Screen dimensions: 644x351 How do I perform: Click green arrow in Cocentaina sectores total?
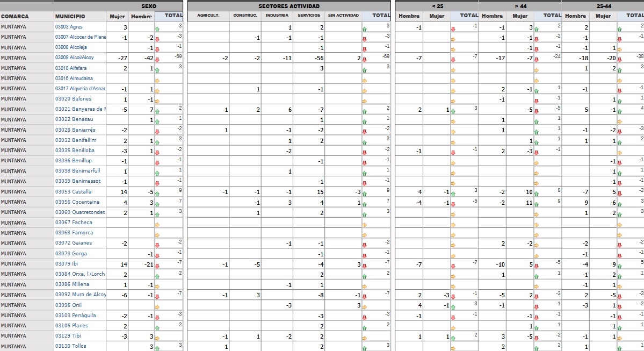point(364,204)
